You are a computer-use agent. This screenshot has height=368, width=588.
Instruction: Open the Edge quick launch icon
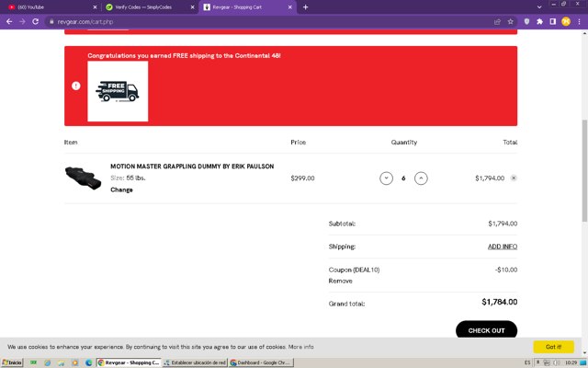88,362
